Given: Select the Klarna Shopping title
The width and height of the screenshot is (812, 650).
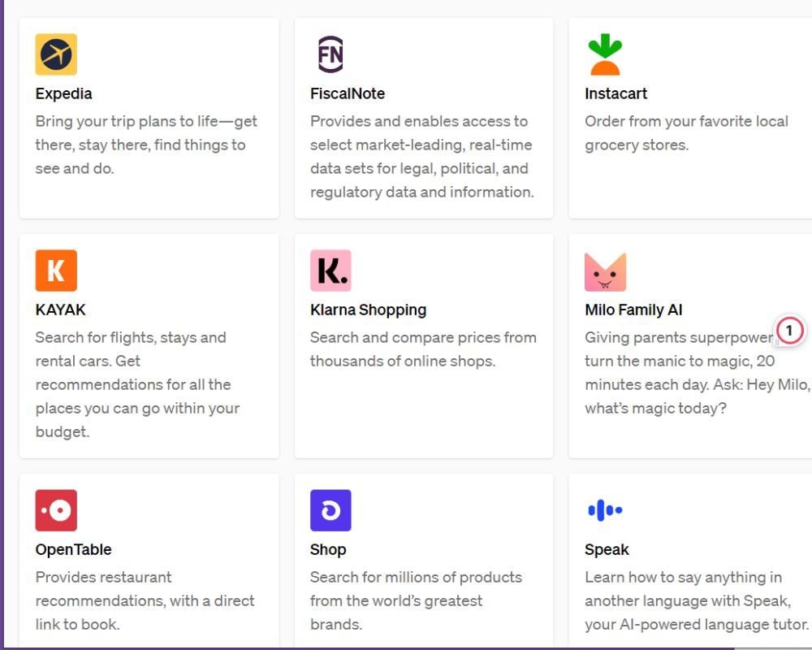Looking at the screenshot, I should (x=368, y=310).
